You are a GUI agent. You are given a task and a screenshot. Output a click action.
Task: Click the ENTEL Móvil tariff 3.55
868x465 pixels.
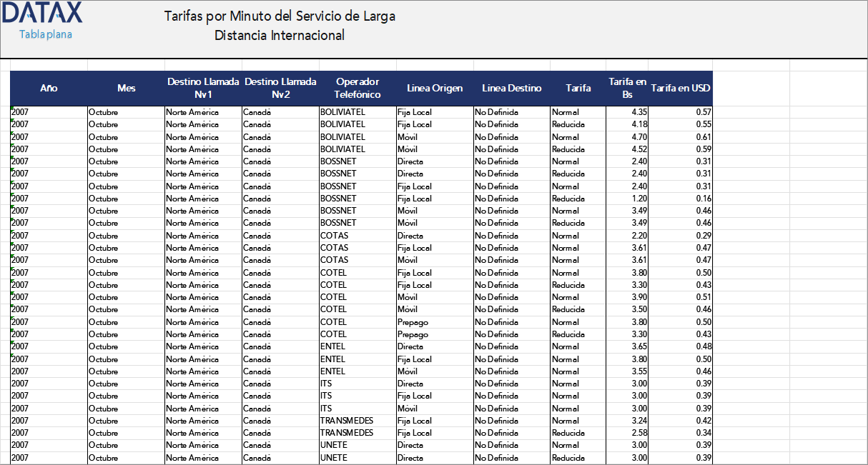[627, 371]
